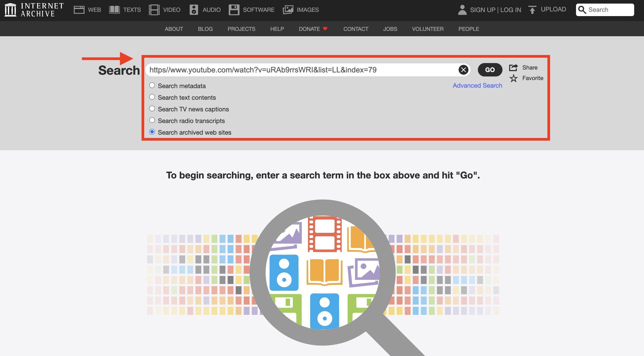The height and width of the screenshot is (356, 644).
Task: Open the SOFTWARE menu label
Action: tap(259, 10)
